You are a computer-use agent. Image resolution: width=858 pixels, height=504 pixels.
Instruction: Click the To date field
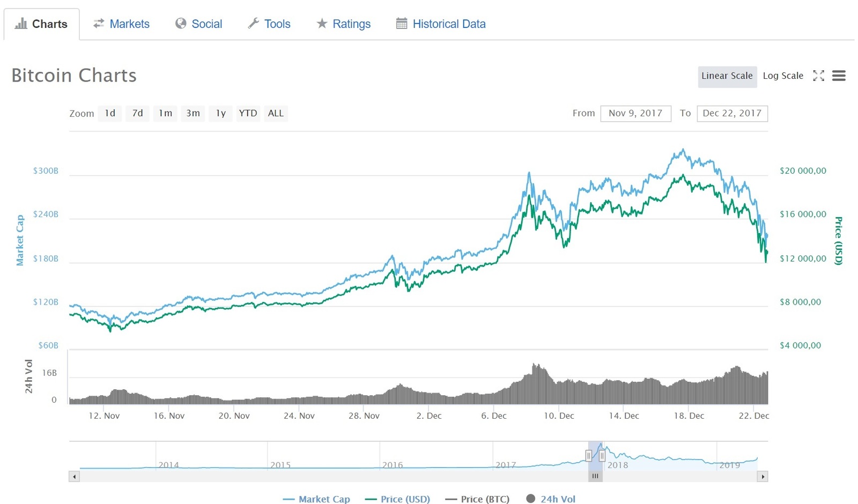tap(732, 114)
